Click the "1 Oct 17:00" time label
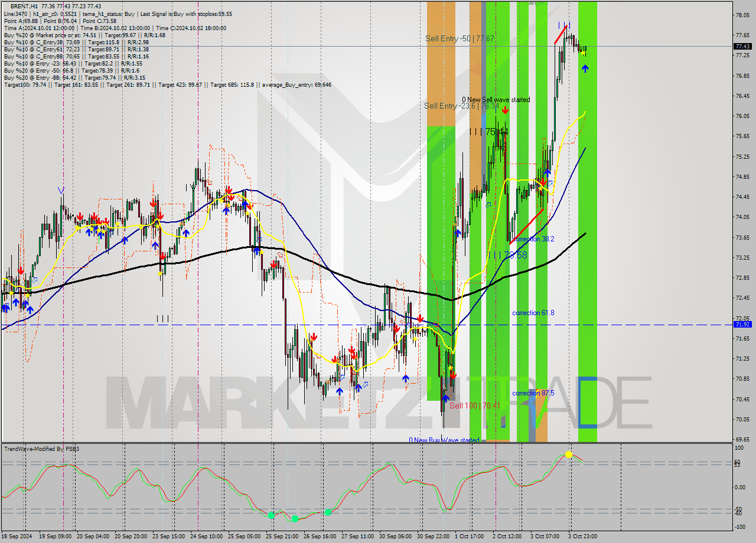 pos(470,537)
